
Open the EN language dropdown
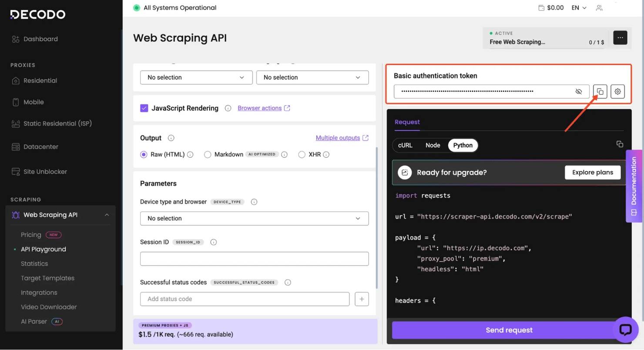click(579, 7)
